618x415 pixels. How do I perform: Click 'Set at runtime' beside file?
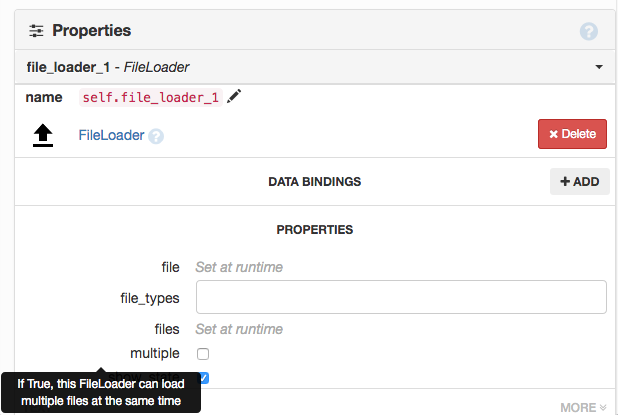[239, 267]
